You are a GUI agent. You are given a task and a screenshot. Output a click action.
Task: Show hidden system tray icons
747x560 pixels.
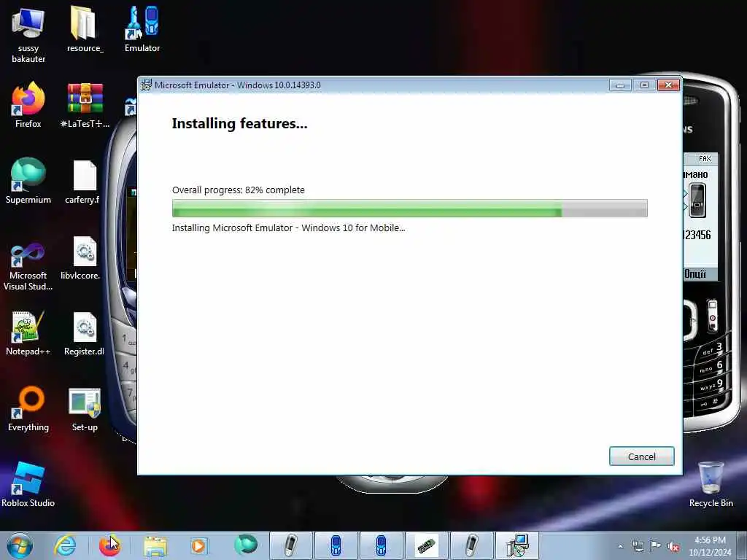point(620,546)
